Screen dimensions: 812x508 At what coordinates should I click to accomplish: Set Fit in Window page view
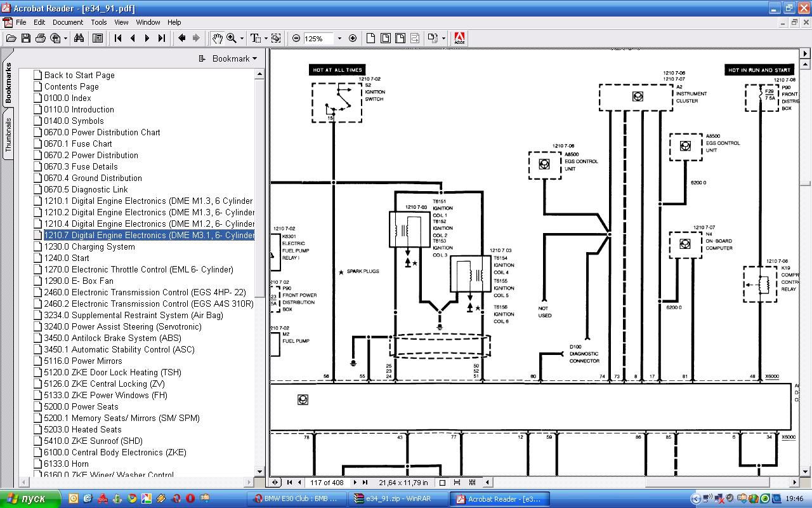pos(386,38)
